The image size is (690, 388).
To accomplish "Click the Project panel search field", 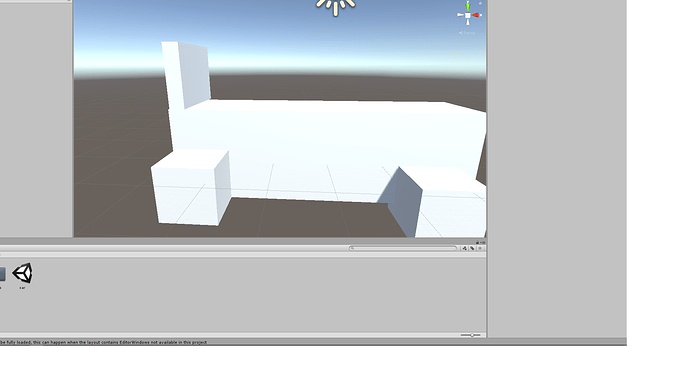I will point(404,248).
